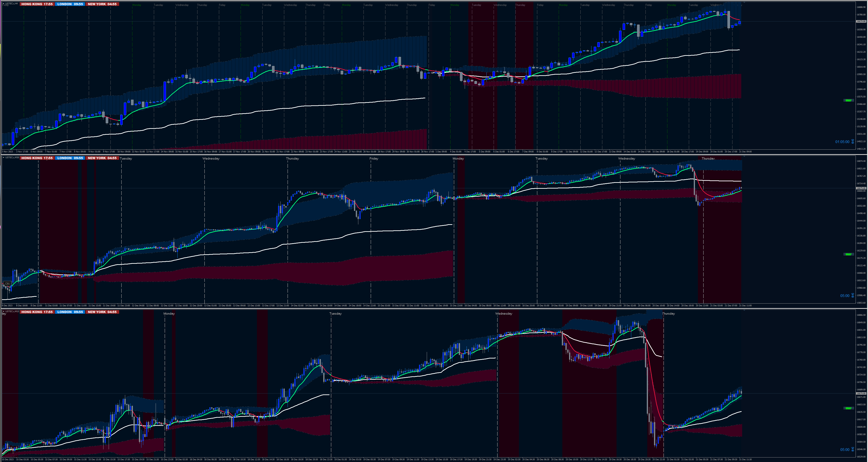Click the hourglass icon in H4 chart
The image size is (868, 462).
(853, 142)
